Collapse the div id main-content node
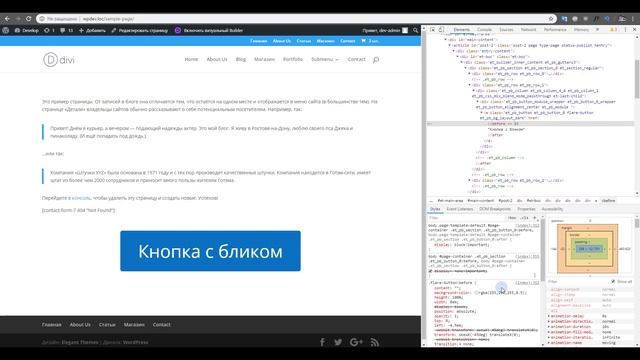The width and height of the screenshot is (640, 360). (x=446, y=40)
